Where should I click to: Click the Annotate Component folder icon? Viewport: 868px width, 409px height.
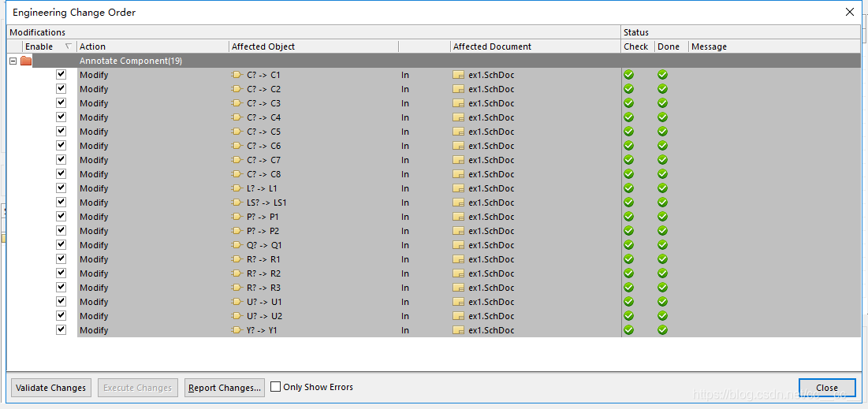click(x=26, y=61)
